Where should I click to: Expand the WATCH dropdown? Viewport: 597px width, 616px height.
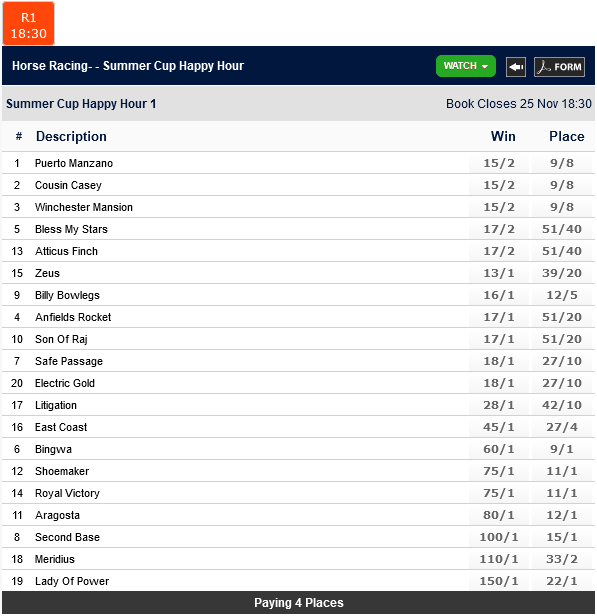(x=465, y=66)
